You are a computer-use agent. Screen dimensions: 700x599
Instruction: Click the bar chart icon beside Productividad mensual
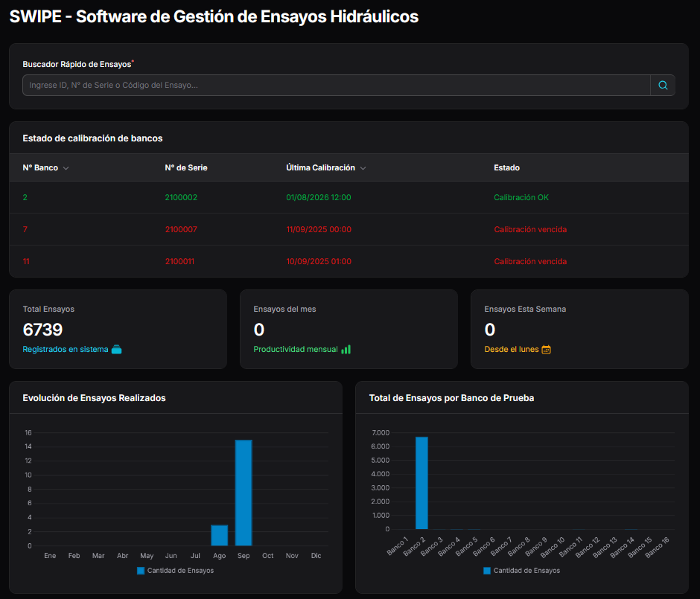pos(346,349)
